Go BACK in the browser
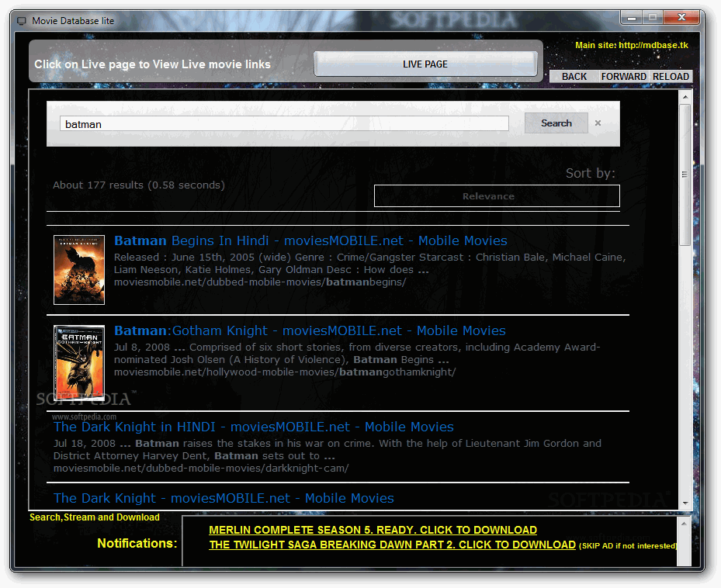This screenshot has width=721, height=588. coord(574,77)
